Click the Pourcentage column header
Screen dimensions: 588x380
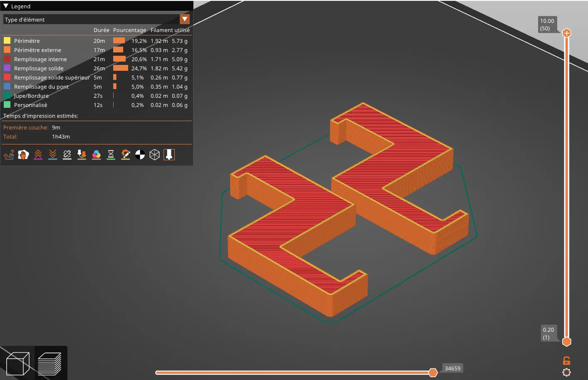(x=129, y=30)
